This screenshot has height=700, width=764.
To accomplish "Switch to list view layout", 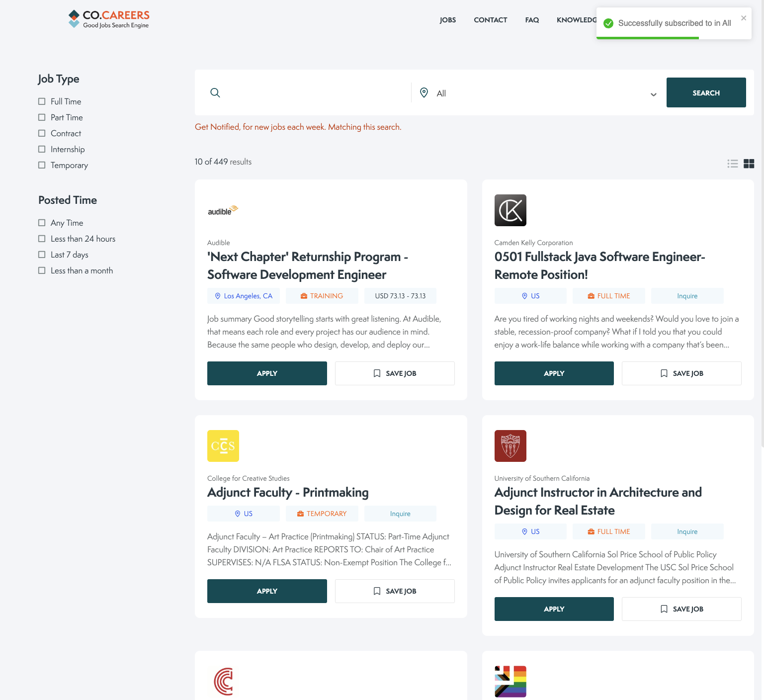I will coord(733,164).
